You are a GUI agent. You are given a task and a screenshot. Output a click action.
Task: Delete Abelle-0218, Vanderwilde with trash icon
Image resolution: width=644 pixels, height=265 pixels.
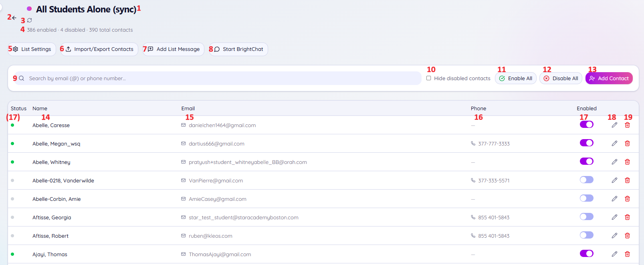627,180
